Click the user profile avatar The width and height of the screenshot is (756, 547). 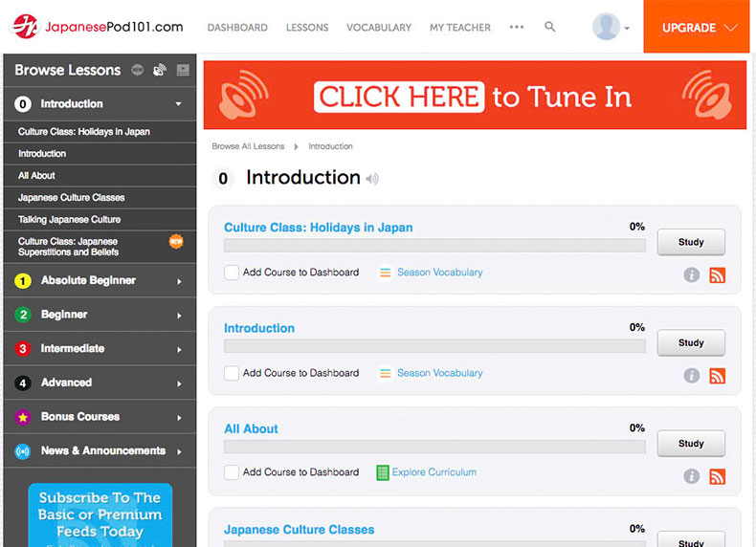606,27
